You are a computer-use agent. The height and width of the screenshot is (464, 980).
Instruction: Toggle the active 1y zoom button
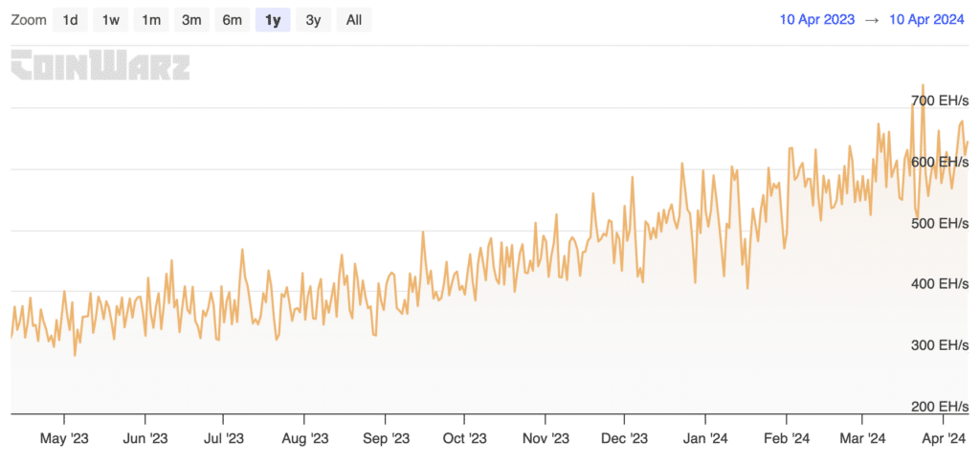click(x=273, y=19)
